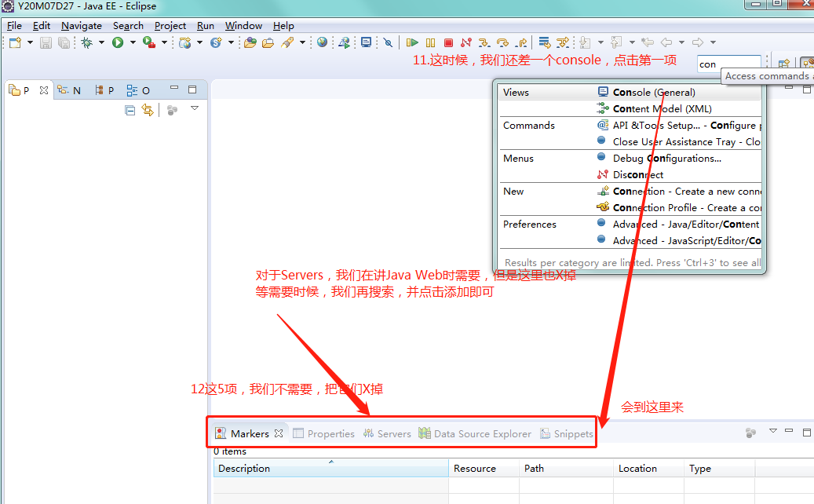
Task: Click the Quick Access field containing 'con'
Action: (x=730, y=61)
